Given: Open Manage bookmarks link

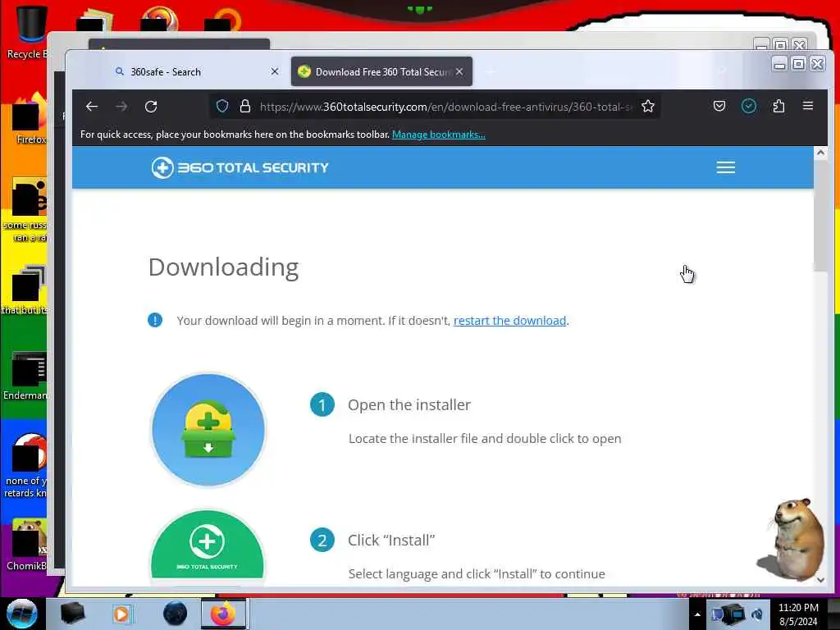Looking at the screenshot, I should [x=439, y=135].
